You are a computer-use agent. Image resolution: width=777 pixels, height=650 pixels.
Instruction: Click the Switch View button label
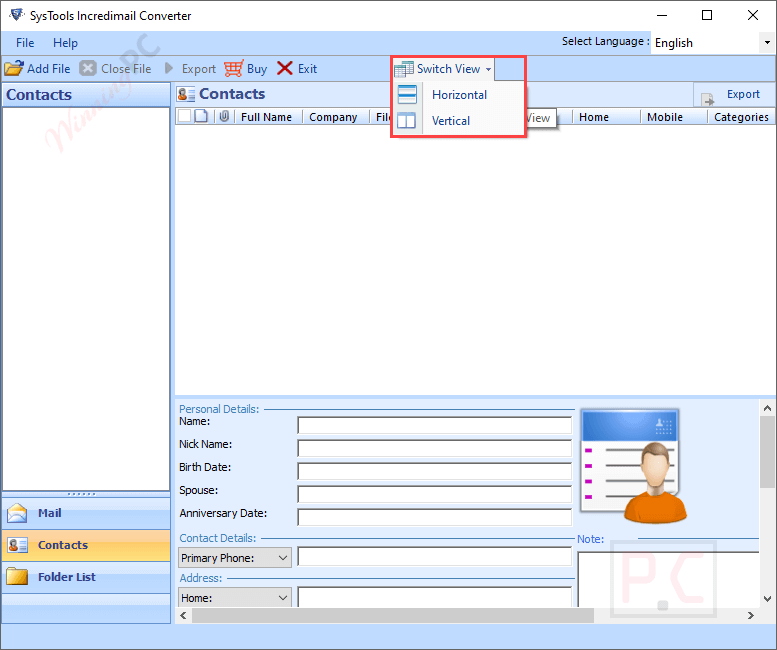point(448,69)
